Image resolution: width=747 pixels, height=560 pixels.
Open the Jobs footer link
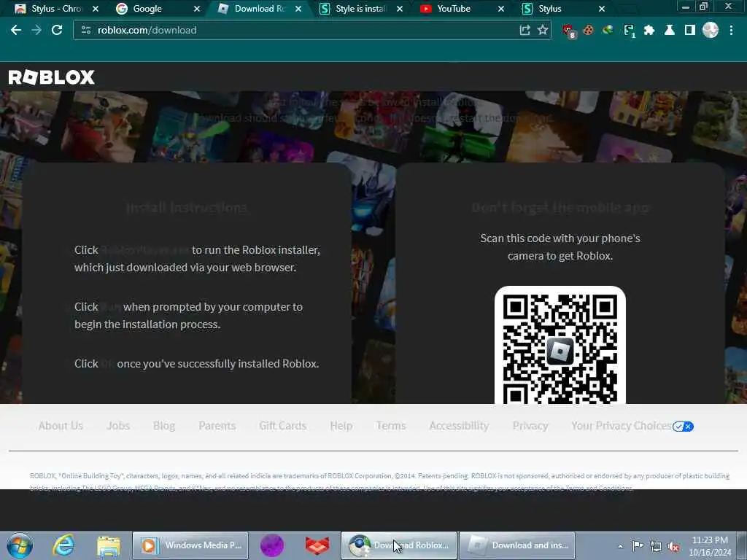pos(118,426)
